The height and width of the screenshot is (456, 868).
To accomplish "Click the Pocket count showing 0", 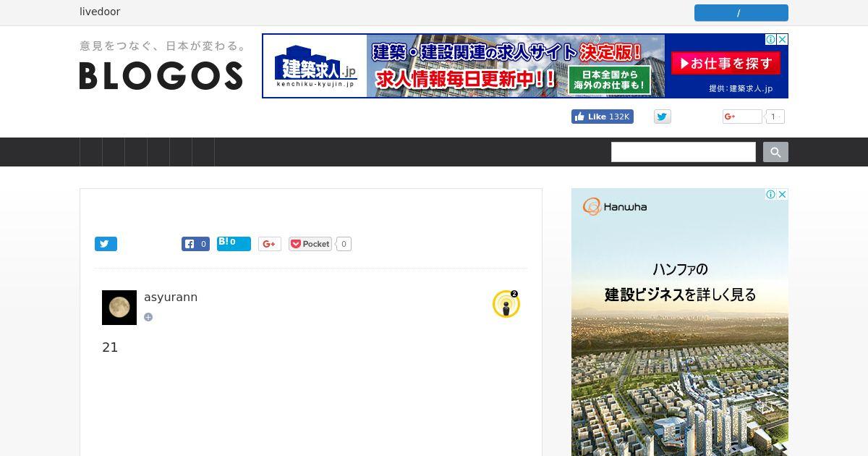I will click(344, 244).
